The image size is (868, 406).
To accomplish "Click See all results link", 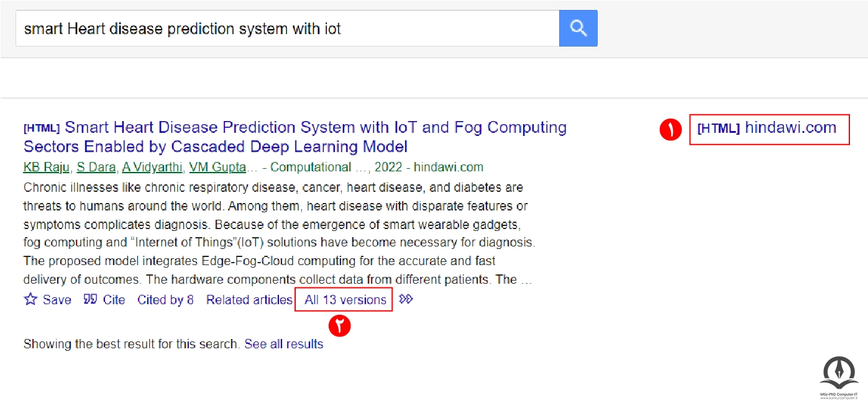I will click(284, 344).
